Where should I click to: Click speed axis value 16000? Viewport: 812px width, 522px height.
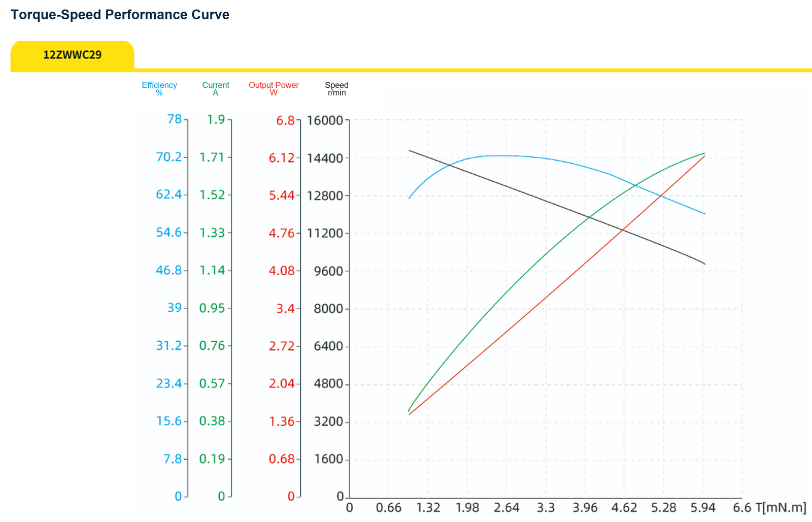(x=325, y=120)
